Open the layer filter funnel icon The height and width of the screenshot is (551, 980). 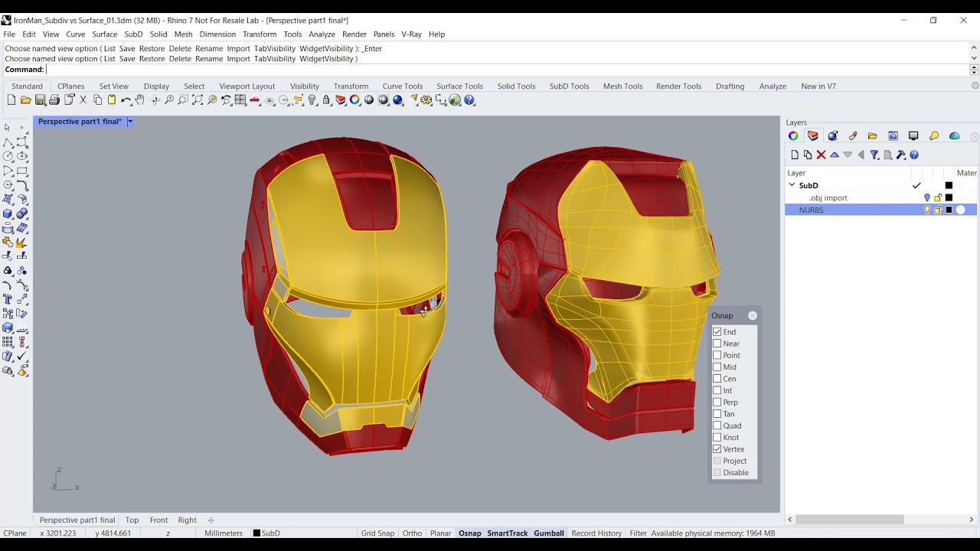pos(874,155)
